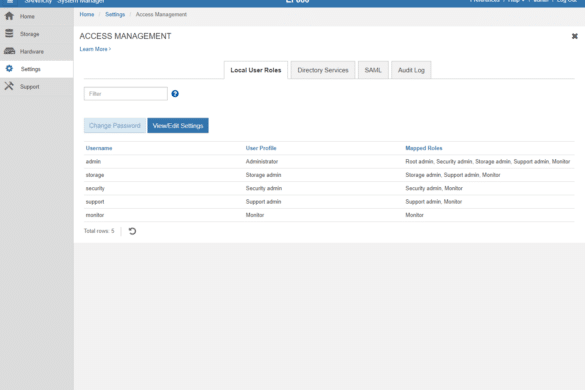Sort by the Mapped Roles column header

tap(423, 148)
